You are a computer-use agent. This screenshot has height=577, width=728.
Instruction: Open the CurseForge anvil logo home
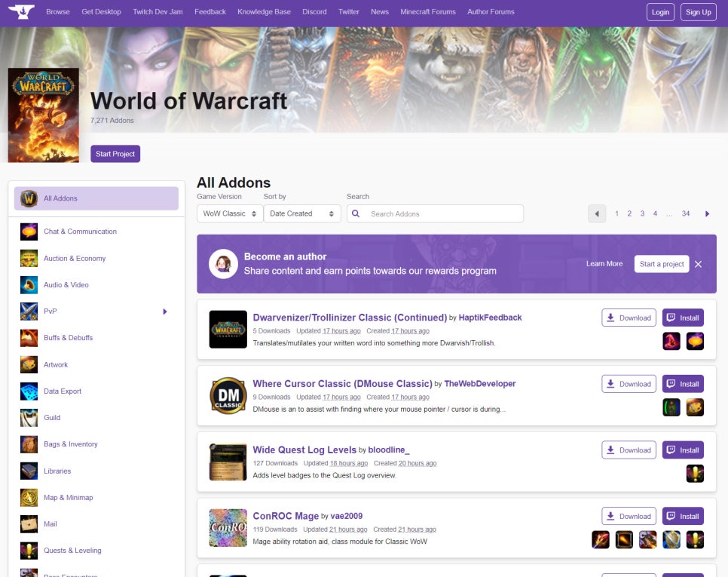tap(21, 11)
